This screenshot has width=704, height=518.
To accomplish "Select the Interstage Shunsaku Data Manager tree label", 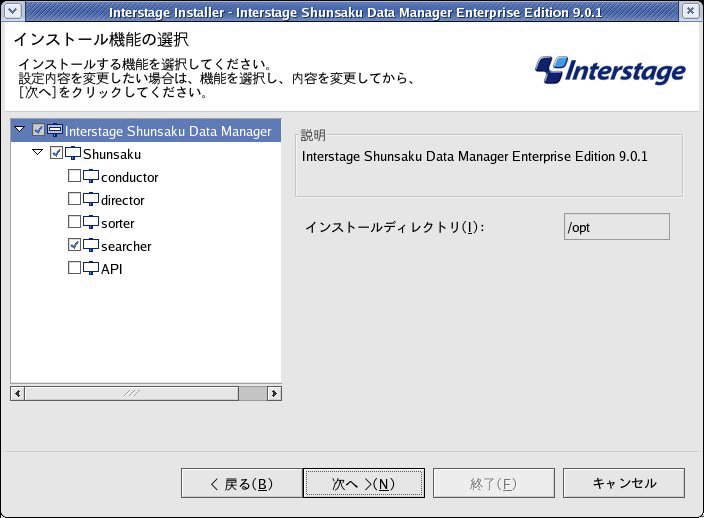I will pyautogui.click(x=168, y=131).
